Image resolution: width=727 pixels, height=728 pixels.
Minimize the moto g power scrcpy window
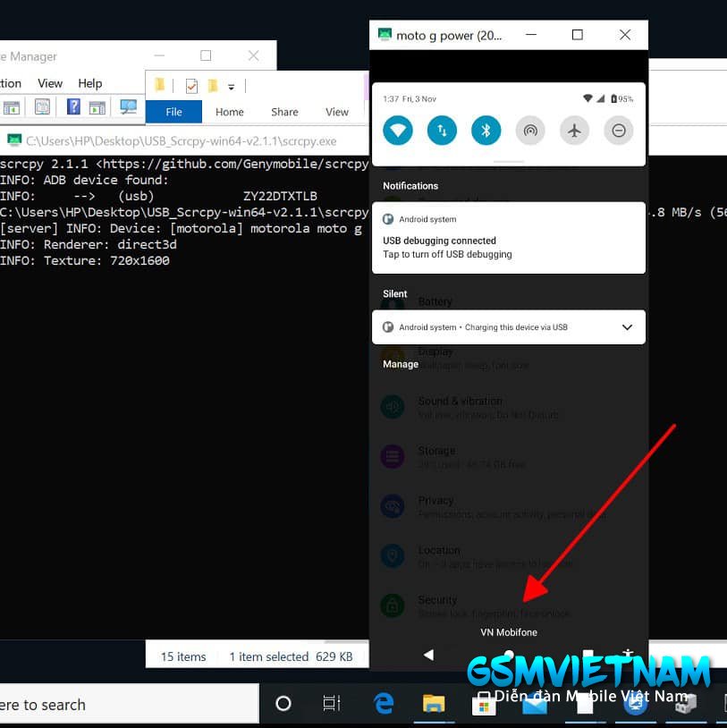pos(531,35)
